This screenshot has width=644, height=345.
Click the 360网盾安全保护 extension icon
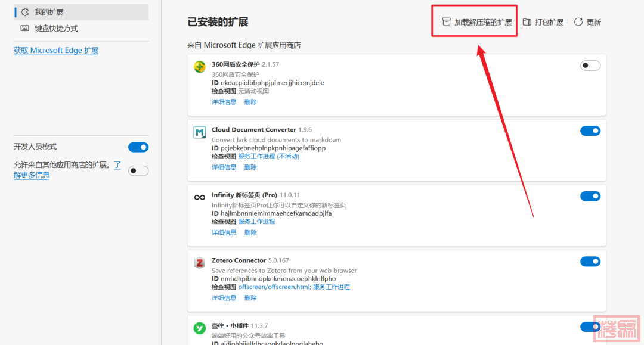click(200, 67)
